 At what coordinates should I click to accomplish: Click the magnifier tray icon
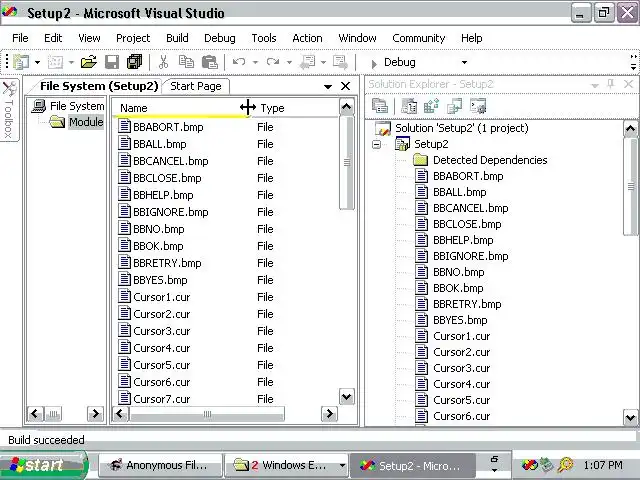click(566, 465)
